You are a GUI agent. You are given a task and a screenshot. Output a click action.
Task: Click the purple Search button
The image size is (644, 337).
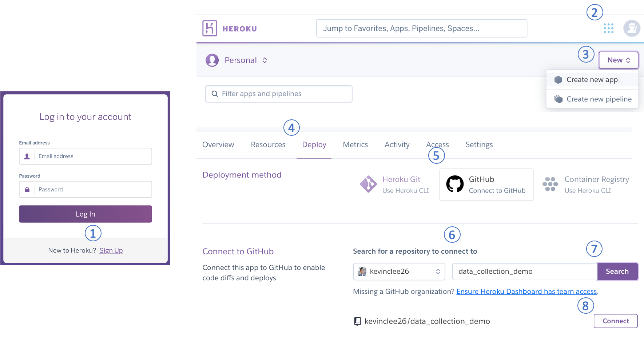[617, 271]
